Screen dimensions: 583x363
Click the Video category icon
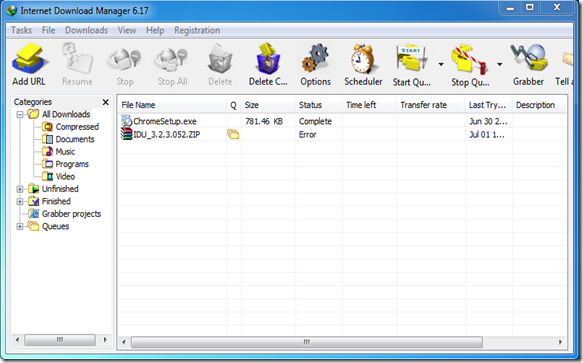click(47, 176)
